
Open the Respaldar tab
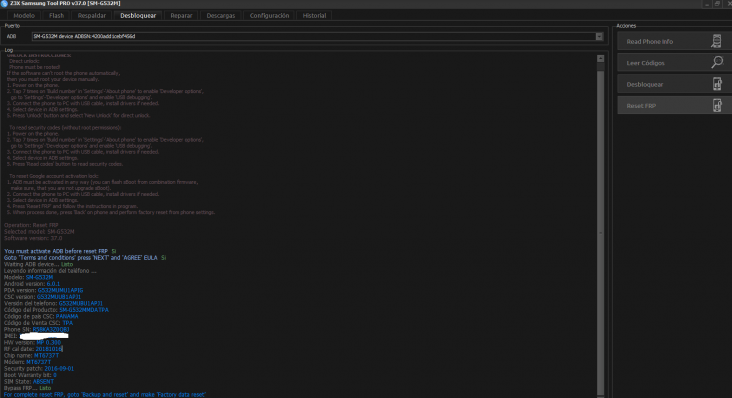click(92, 15)
